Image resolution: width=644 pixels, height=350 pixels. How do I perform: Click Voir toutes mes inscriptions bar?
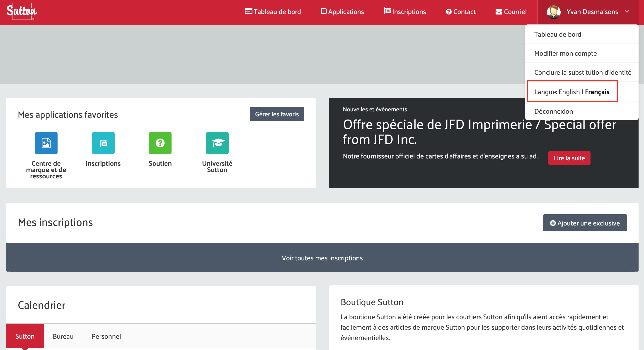[322, 258]
